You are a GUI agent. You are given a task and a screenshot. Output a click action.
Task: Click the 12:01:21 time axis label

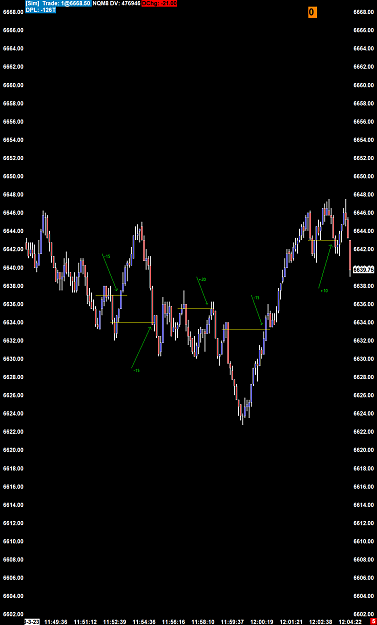click(x=292, y=622)
